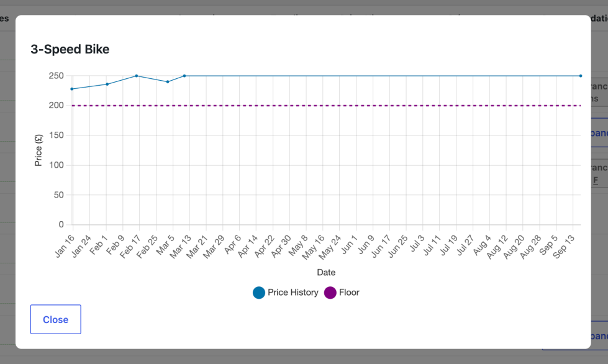Select the first price data point at 228
The image size is (608, 364).
[72, 89]
